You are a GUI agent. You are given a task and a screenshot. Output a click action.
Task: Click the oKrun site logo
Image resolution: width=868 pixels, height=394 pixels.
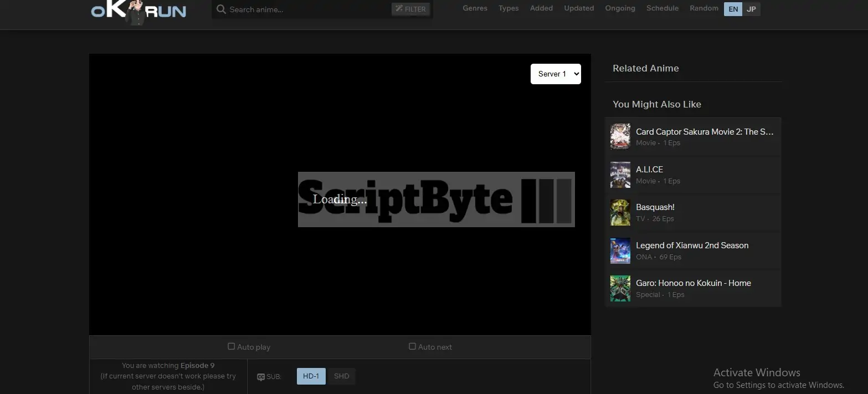[138, 11]
